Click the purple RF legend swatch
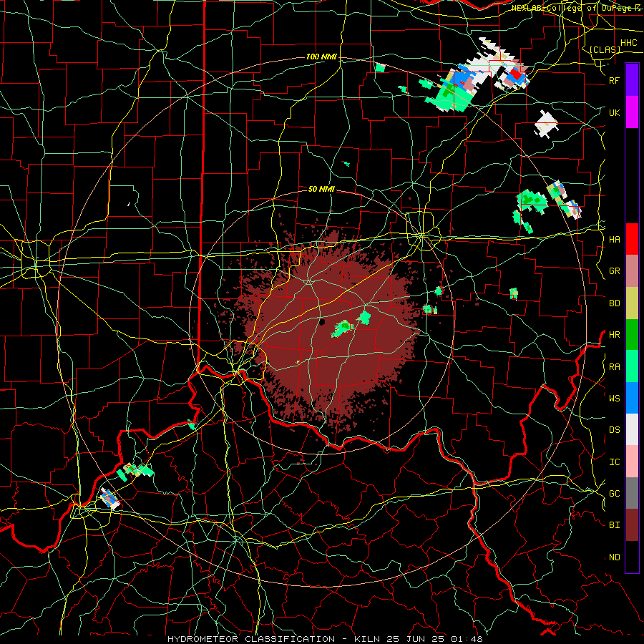 pyautogui.click(x=632, y=80)
